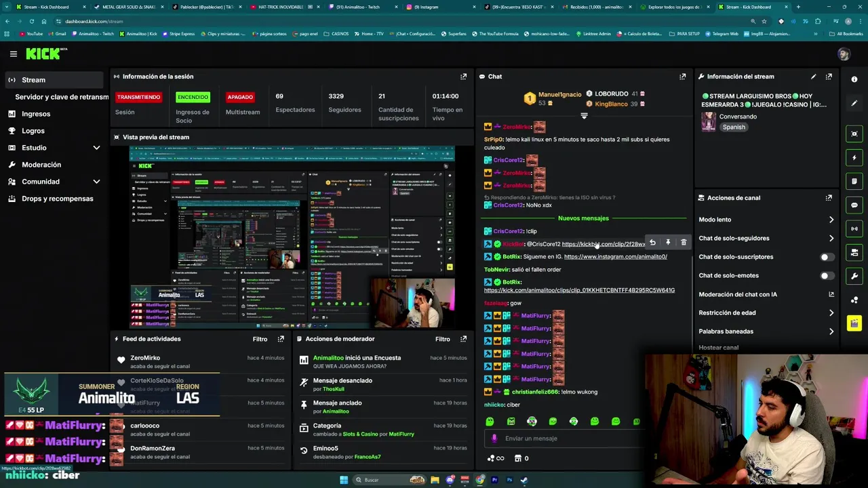Open the user avatar at top right
Screen dimensions: 868x488
tap(844, 54)
